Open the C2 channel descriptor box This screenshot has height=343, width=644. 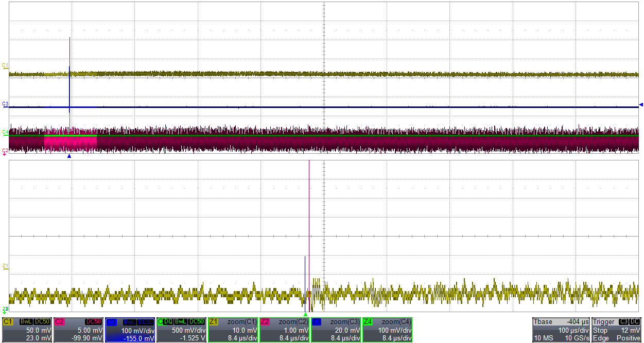[x=78, y=330]
